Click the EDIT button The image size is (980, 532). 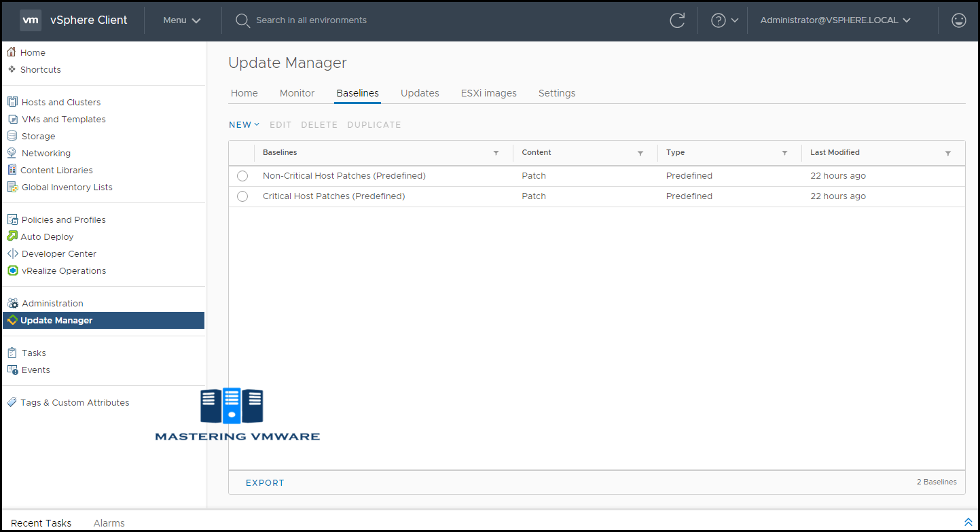(280, 125)
